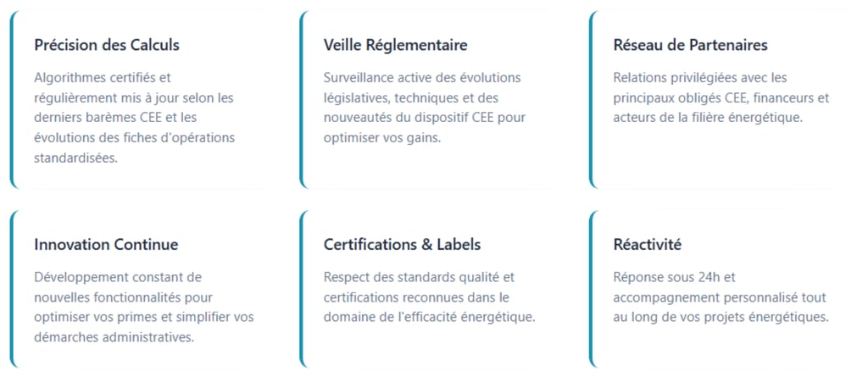
Task: Click teal accent of Certifications & Labels card
Action: click(x=302, y=289)
